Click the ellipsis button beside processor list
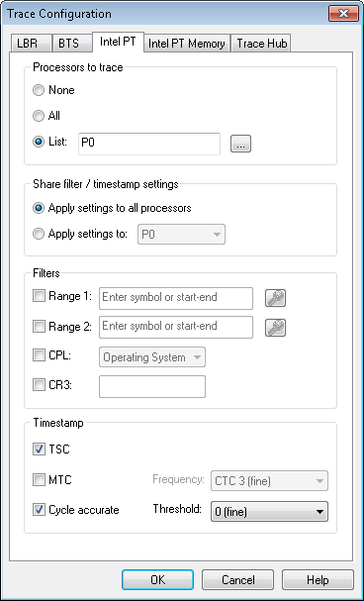The image size is (364, 601). tap(240, 144)
